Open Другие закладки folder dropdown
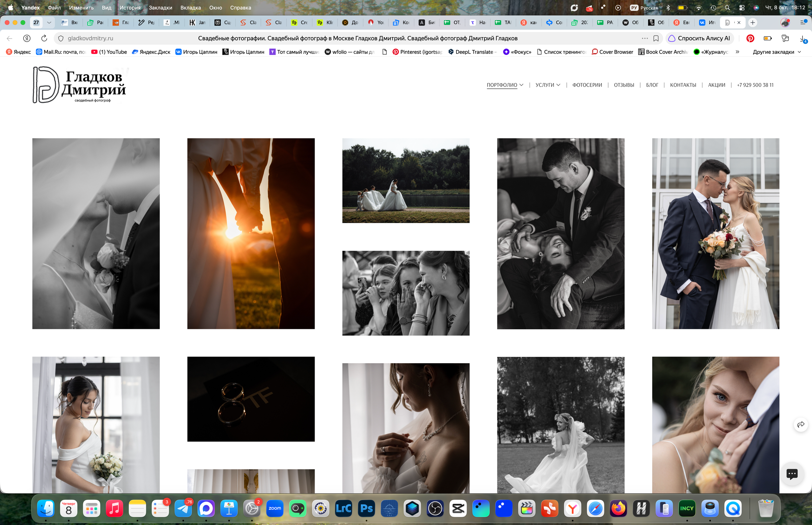The image size is (812, 525). (x=776, y=52)
